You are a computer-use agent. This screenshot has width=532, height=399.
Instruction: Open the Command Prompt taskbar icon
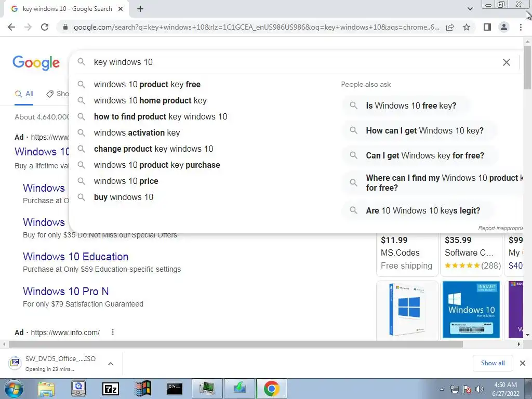pos(175,389)
